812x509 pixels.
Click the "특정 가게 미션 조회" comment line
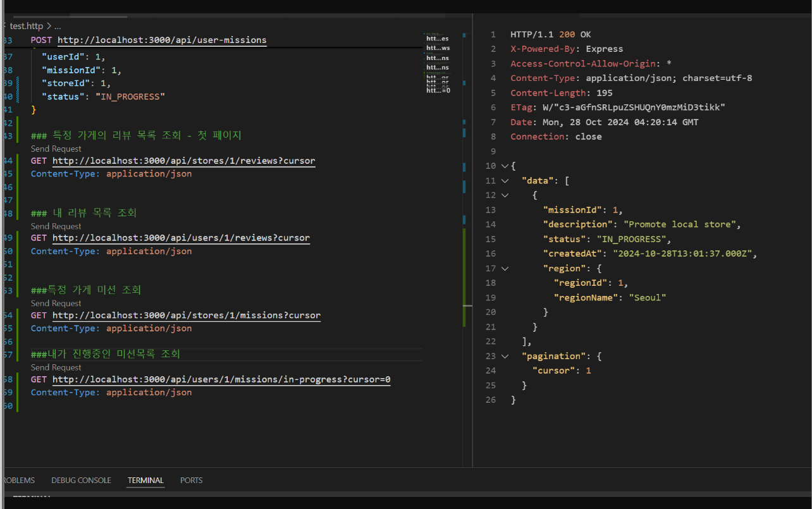86,290
